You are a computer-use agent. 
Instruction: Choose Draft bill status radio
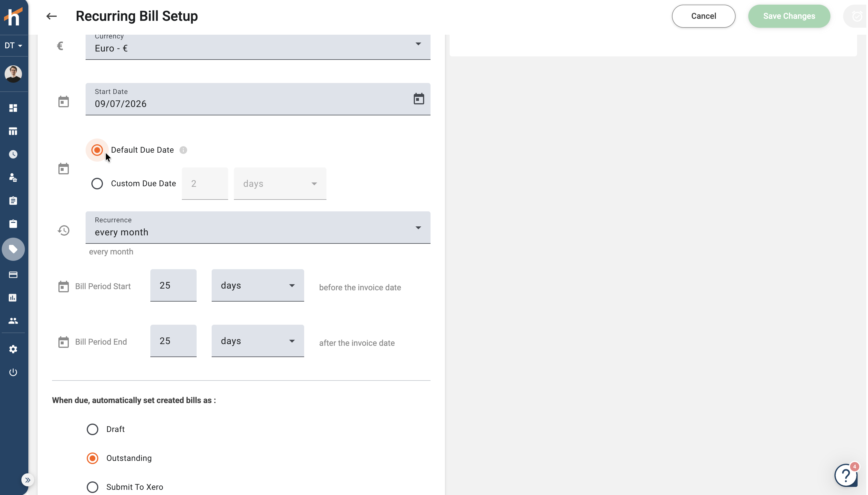[93, 429]
